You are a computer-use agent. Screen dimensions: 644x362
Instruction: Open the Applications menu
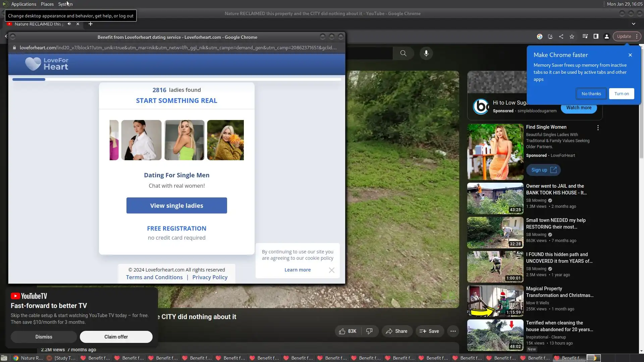23,4
